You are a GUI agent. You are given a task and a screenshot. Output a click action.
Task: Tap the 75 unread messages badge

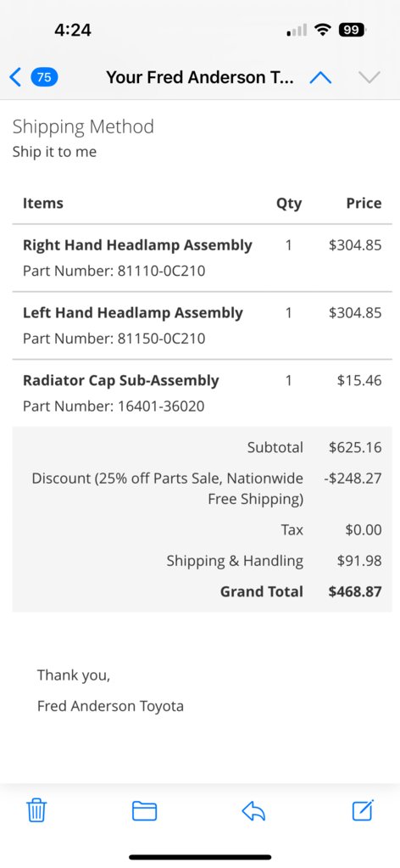[x=44, y=77]
